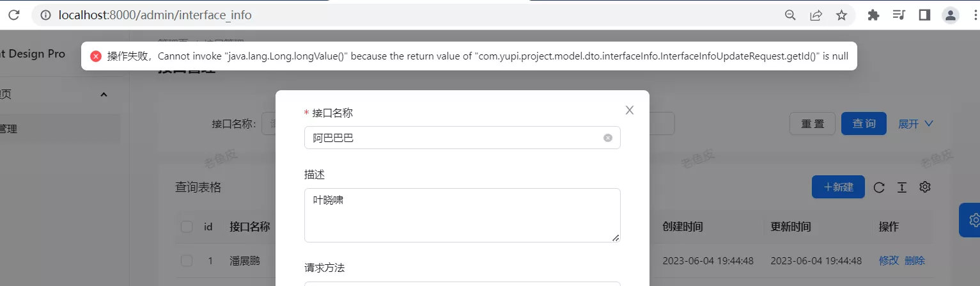Tick the checkbox for row 潘展鹏

(x=187, y=260)
